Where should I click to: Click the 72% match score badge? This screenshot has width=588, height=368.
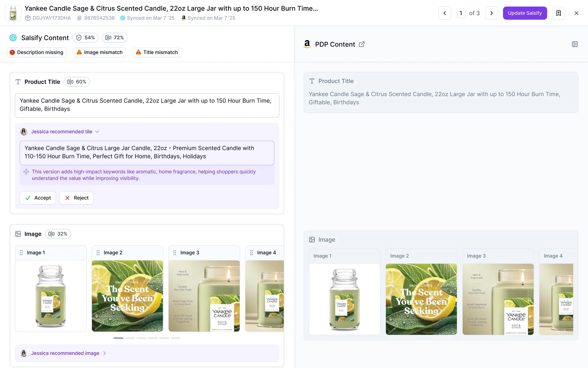point(114,38)
